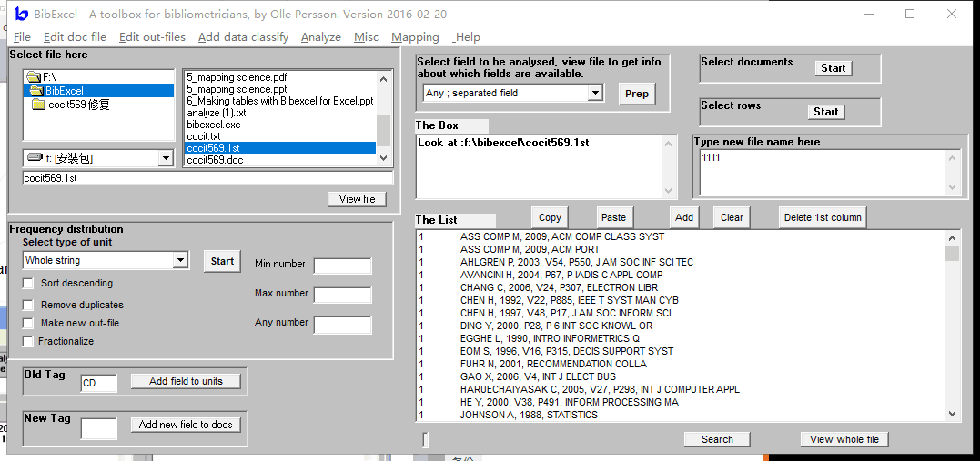
Task: Click the Old Tag field containing CD
Action: (x=99, y=383)
